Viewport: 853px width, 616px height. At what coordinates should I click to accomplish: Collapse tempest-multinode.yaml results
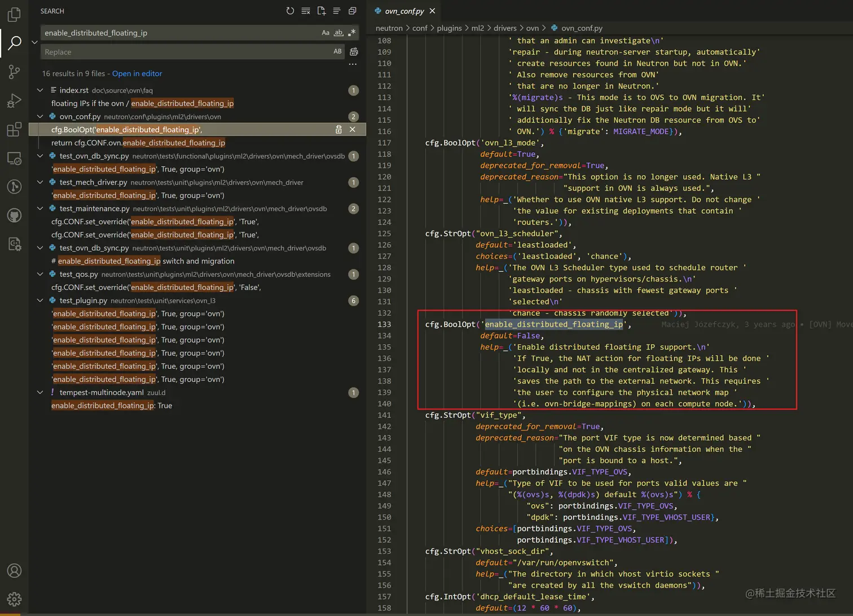tap(40, 393)
